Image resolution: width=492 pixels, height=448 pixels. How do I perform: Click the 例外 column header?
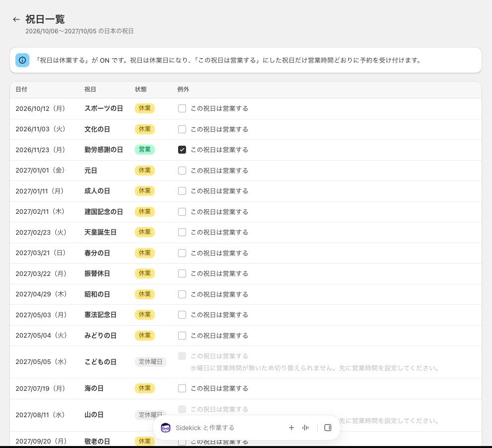click(x=183, y=90)
